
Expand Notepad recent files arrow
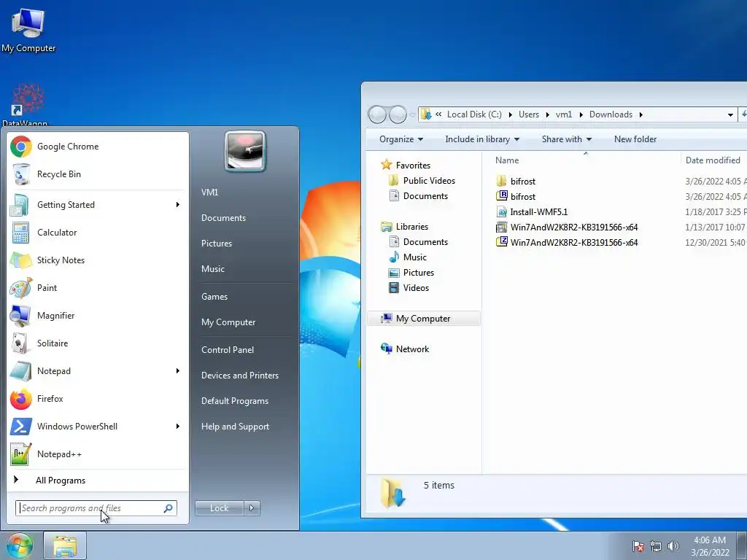point(178,371)
